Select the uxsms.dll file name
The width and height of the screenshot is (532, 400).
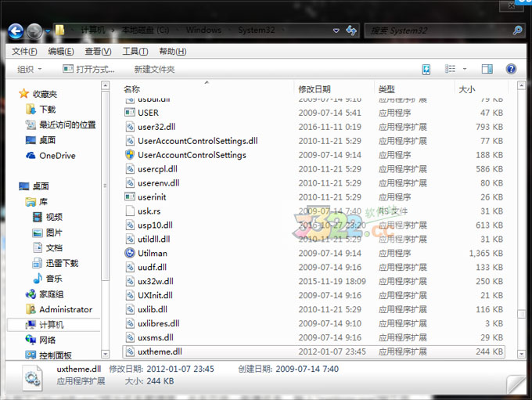[x=156, y=337]
